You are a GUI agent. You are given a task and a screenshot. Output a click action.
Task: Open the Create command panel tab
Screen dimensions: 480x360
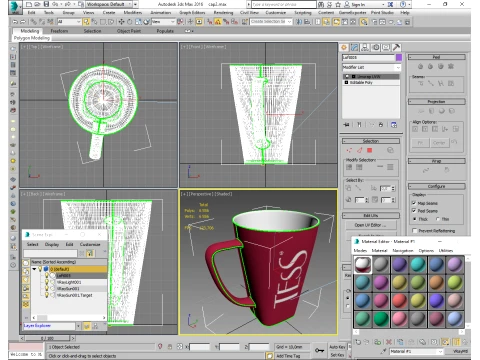(344, 47)
